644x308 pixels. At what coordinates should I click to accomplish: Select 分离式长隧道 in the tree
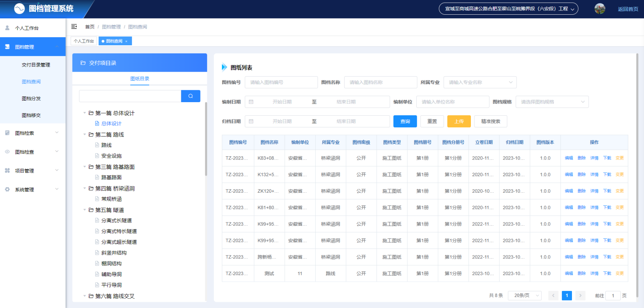[117, 221]
